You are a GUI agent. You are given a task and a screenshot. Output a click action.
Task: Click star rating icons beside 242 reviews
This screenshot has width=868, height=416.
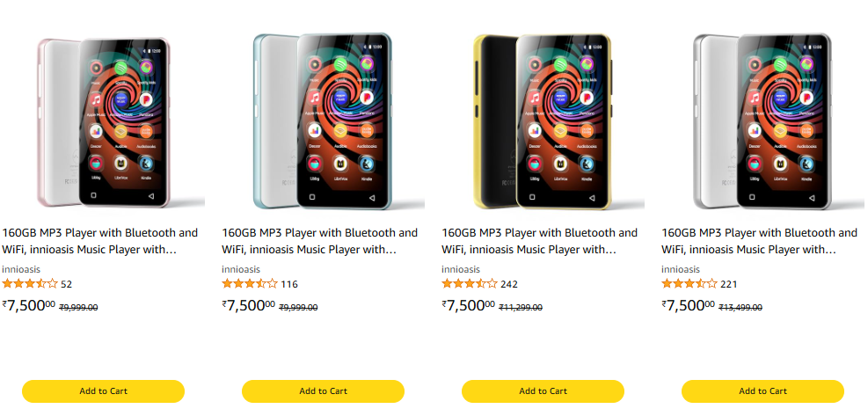click(x=470, y=284)
